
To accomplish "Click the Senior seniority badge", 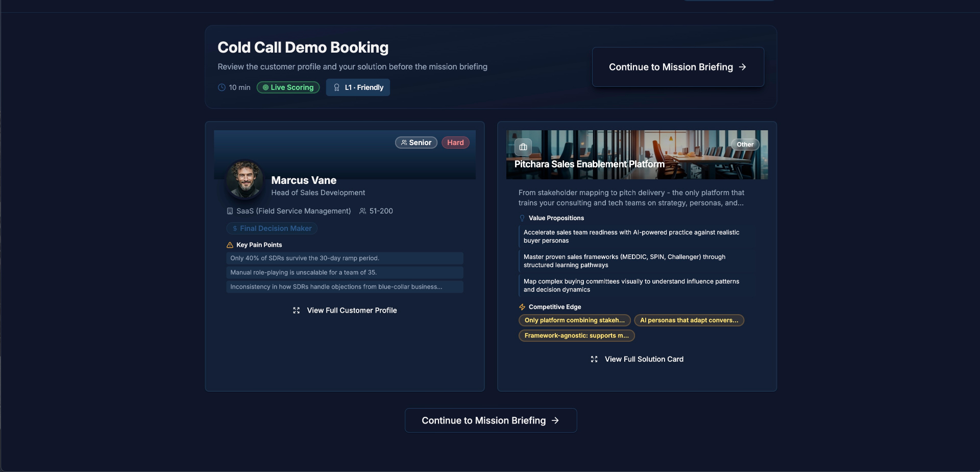I will tap(416, 143).
